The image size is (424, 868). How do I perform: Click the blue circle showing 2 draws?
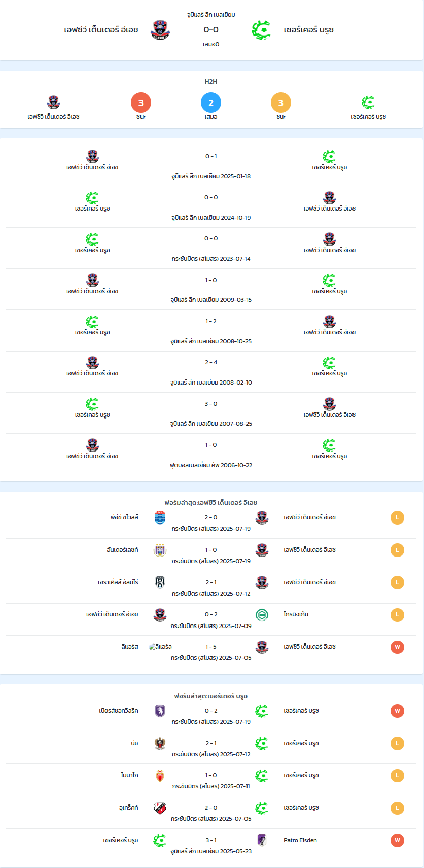click(211, 102)
